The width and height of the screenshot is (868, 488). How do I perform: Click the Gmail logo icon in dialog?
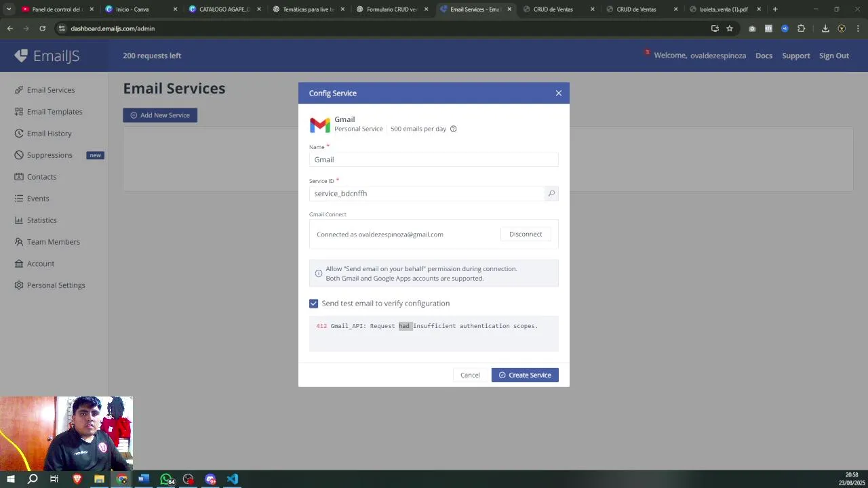pos(320,125)
